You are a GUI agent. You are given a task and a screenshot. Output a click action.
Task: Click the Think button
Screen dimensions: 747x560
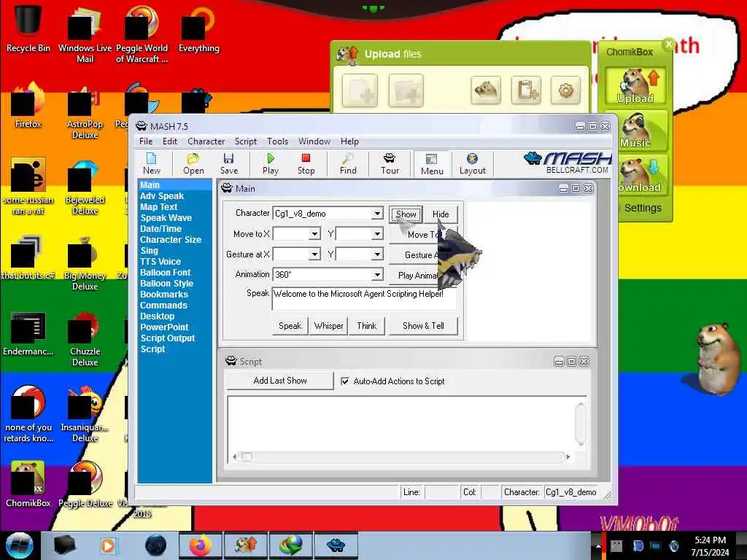[367, 326]
